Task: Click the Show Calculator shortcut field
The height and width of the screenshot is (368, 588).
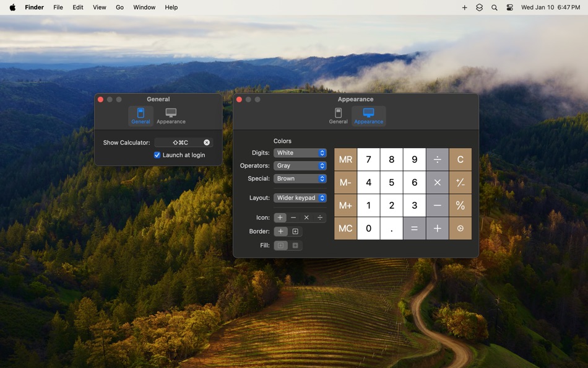Action: 179,142
